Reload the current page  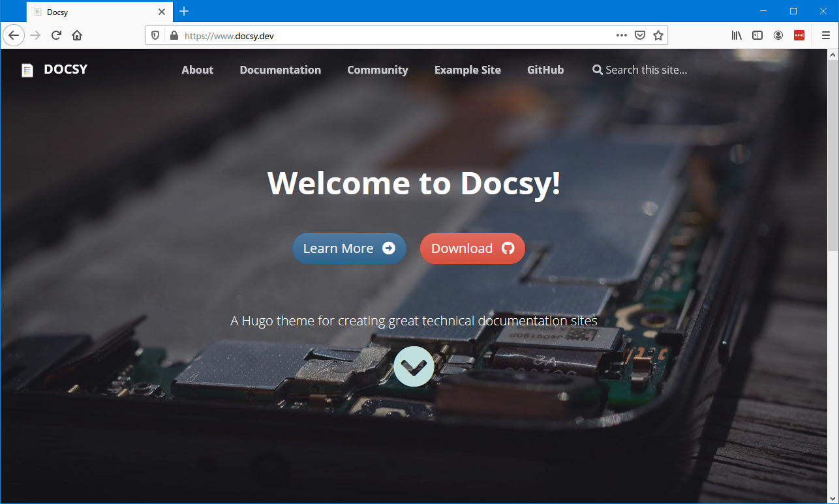56,35
